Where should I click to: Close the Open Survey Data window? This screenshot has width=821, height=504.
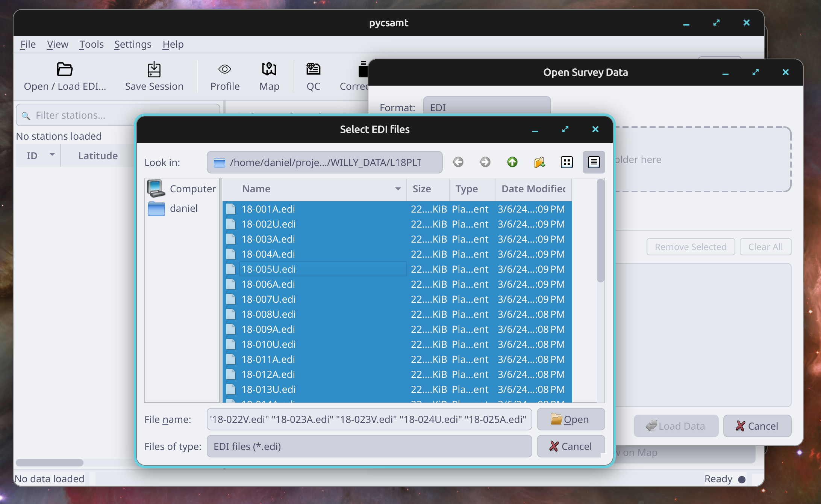tap(785, 72)
